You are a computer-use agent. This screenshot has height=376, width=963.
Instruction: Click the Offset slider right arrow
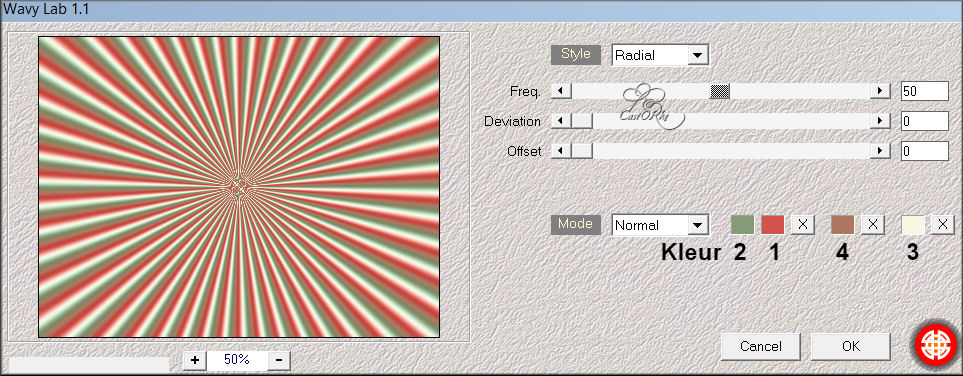(x=880, y=151)
